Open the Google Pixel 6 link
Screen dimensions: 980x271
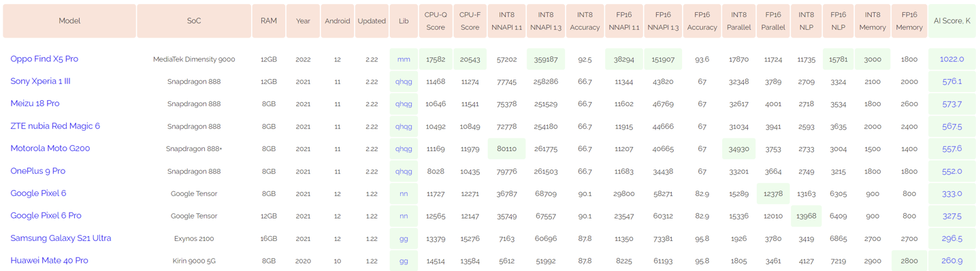click(x=38, y=193)
